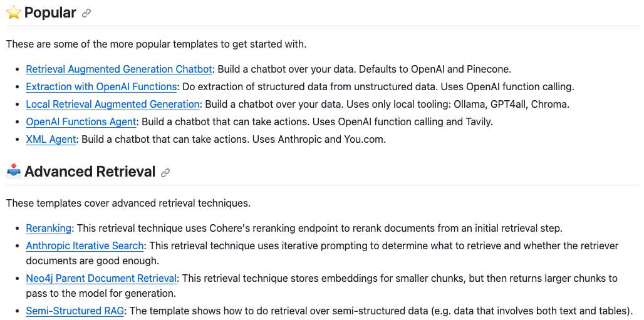Open the Reranking template link

point(48,228)
